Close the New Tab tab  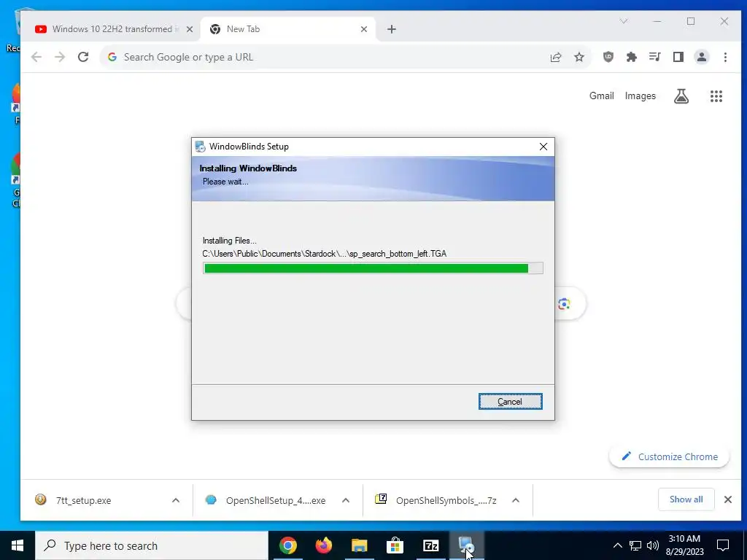[364, 29]
